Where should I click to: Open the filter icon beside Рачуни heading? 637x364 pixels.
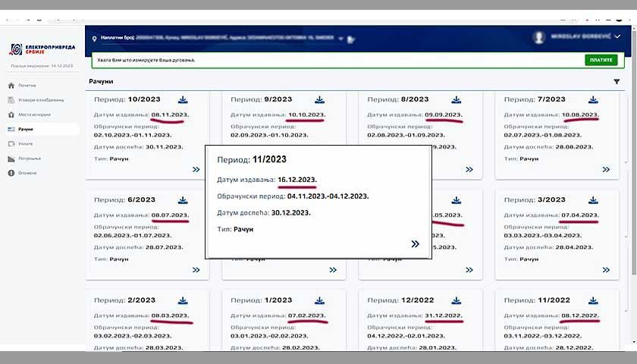point(617,82)
